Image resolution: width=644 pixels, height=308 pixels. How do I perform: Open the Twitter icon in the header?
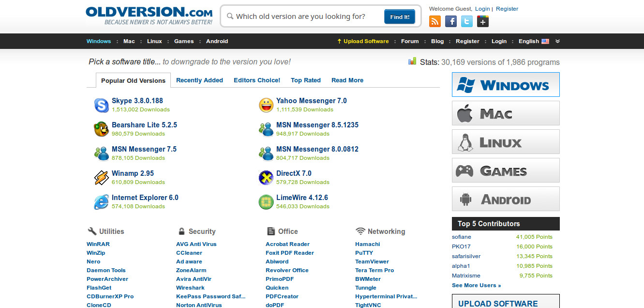[x=467, y=21]
